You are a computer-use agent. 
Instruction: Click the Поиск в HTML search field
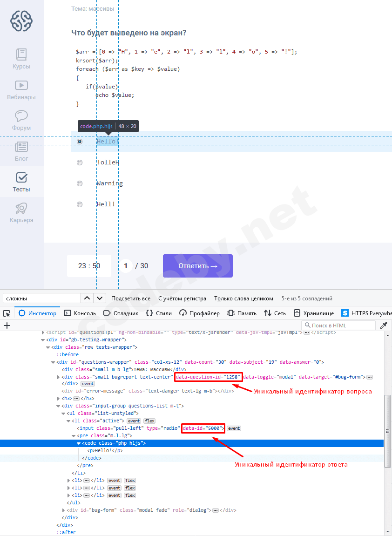(338, 326)
